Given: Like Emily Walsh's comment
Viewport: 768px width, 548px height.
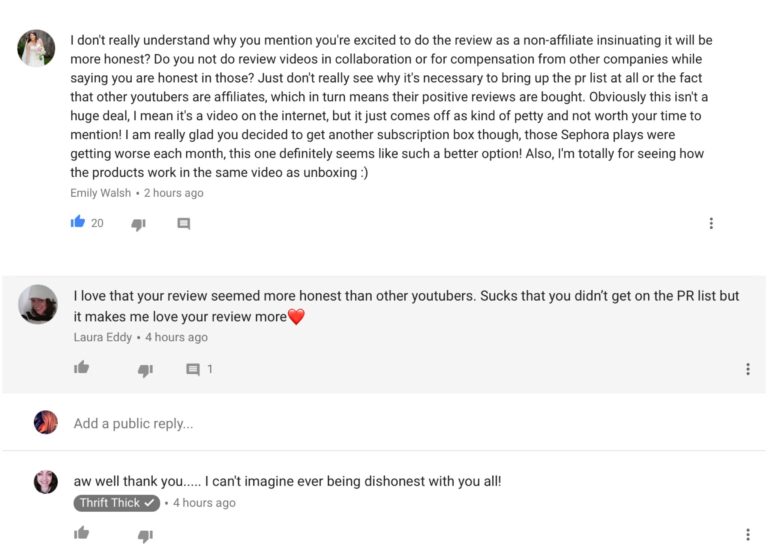Looking at the screenshot, I should 78,222.
